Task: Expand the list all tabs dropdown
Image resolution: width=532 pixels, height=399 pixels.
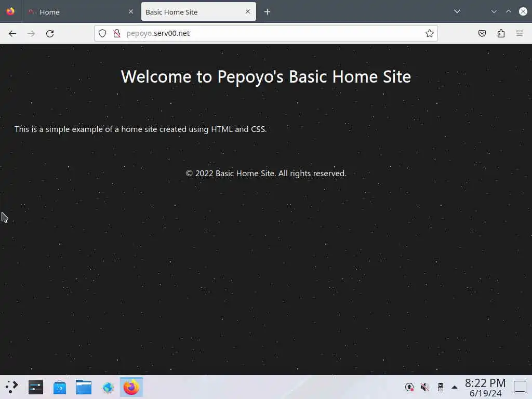Action: click(457, 11)
